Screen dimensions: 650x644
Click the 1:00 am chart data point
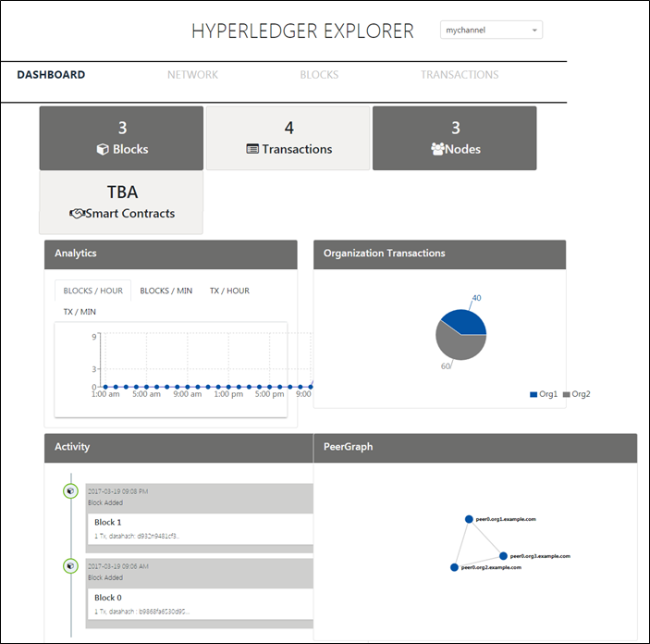(x=105, y=387)
